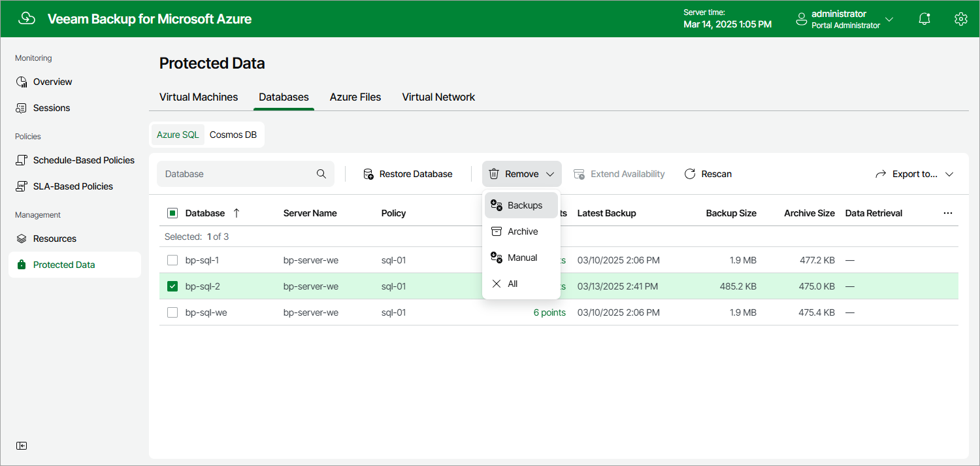This screenshot has width=980, height=466.
Task: Click the Data Retrieval column header
Action: (x=874, y=213)
